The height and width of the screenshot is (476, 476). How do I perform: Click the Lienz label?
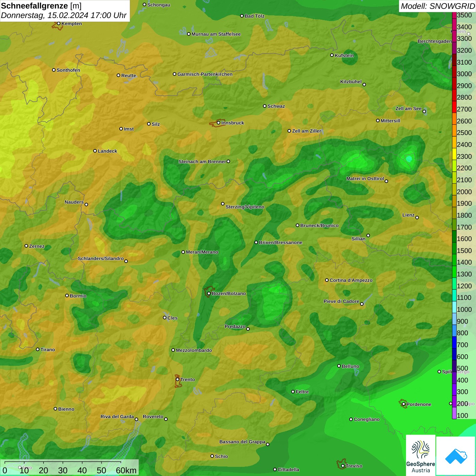408,215
